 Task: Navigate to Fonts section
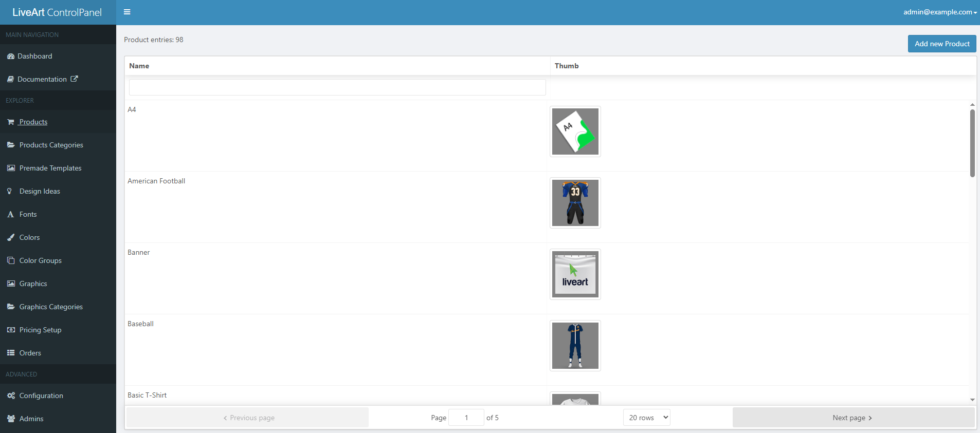pos(58,214)
